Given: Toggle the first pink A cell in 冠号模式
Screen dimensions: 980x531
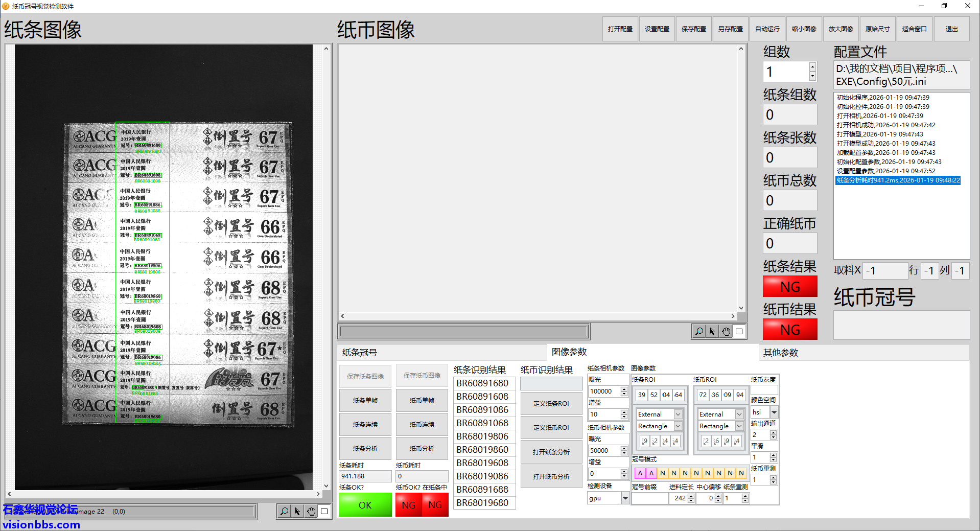Looking at the screenshot, I should click(640, 473).
